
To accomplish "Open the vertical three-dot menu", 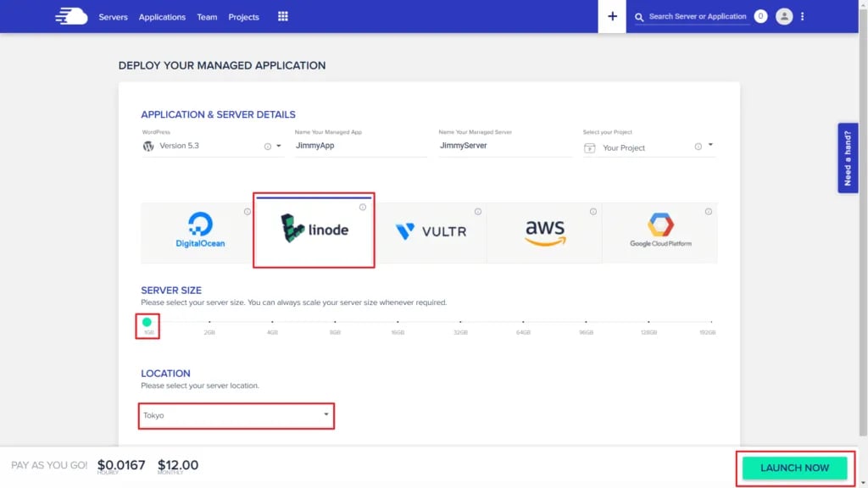I will coord(802,17).
